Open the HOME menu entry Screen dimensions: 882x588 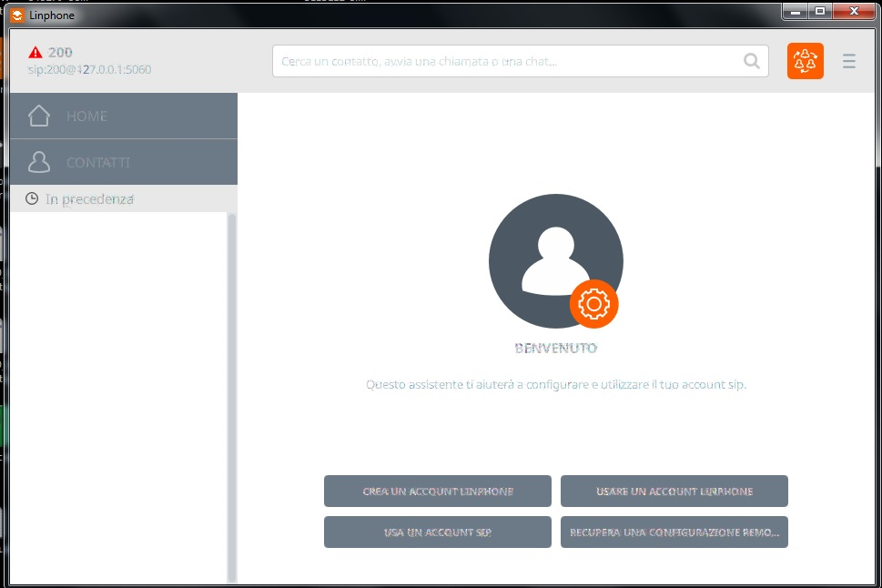point(124,116)
